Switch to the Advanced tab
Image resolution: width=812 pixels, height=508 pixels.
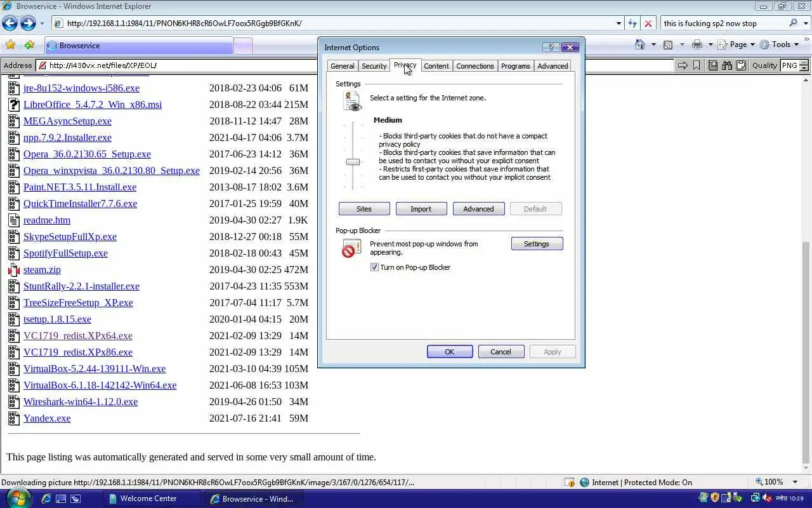(553, 66)
